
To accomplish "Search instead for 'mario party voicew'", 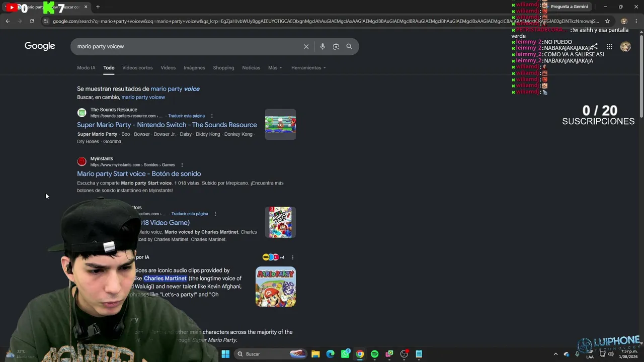I will click(x=143, y=97).
